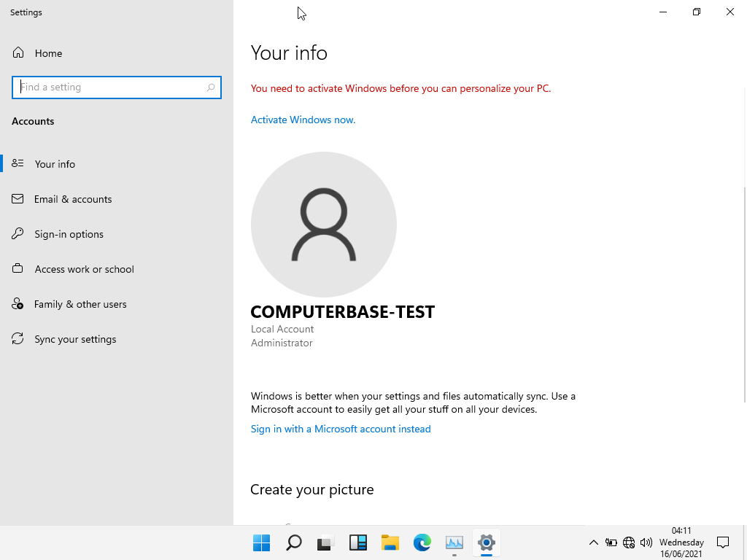Viewport: 747px width, 560px height.
Task: Open Task View on taskbar
Action: tap(326, 542)
